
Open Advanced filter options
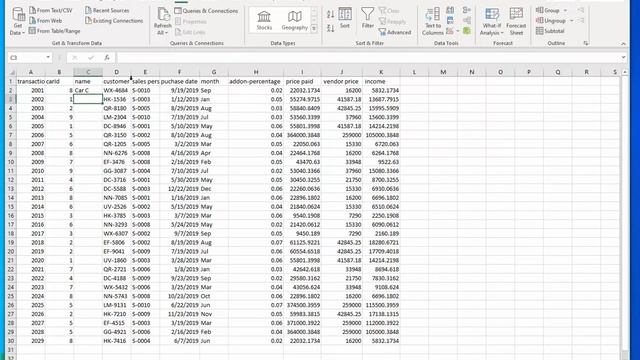pyautogui.click(x=395, y=32)
